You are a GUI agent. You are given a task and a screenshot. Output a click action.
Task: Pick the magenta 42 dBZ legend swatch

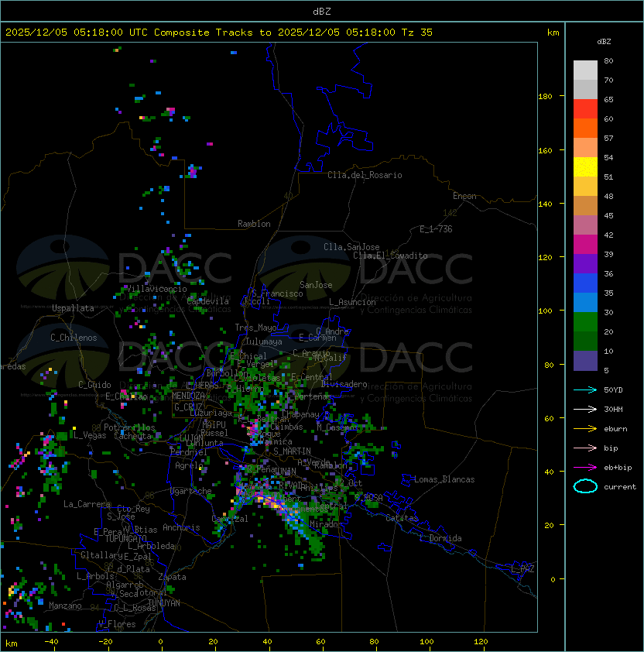pos(585,244)
